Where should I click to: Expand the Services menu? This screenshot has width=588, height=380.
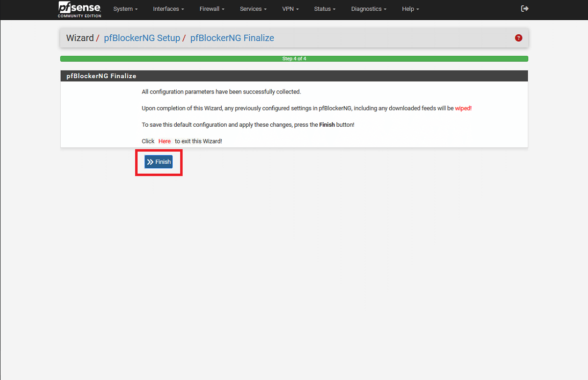(253, 9)
